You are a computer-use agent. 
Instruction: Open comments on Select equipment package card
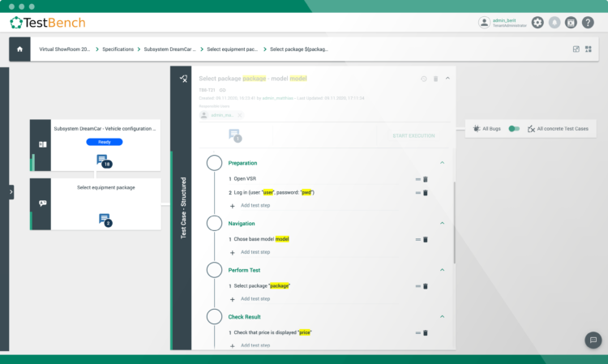click(105, 220)
